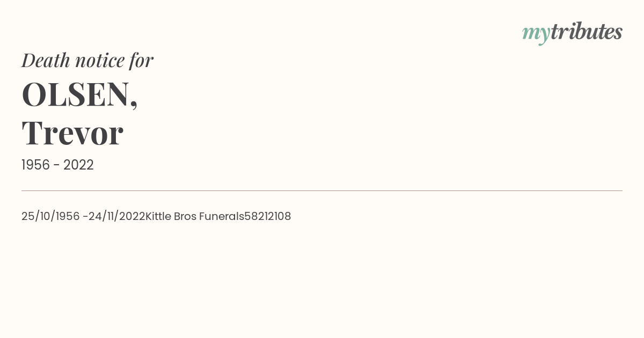Click the death year "2022" below the name
Screen dimensions: 644x338
click(x=78, y=165)
